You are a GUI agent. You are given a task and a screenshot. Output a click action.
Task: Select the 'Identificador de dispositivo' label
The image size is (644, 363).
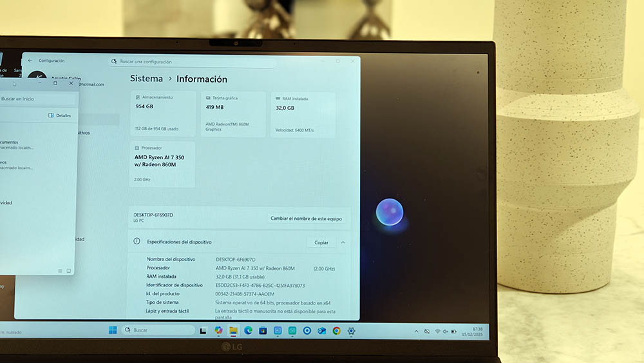click(x=175, y=285)
